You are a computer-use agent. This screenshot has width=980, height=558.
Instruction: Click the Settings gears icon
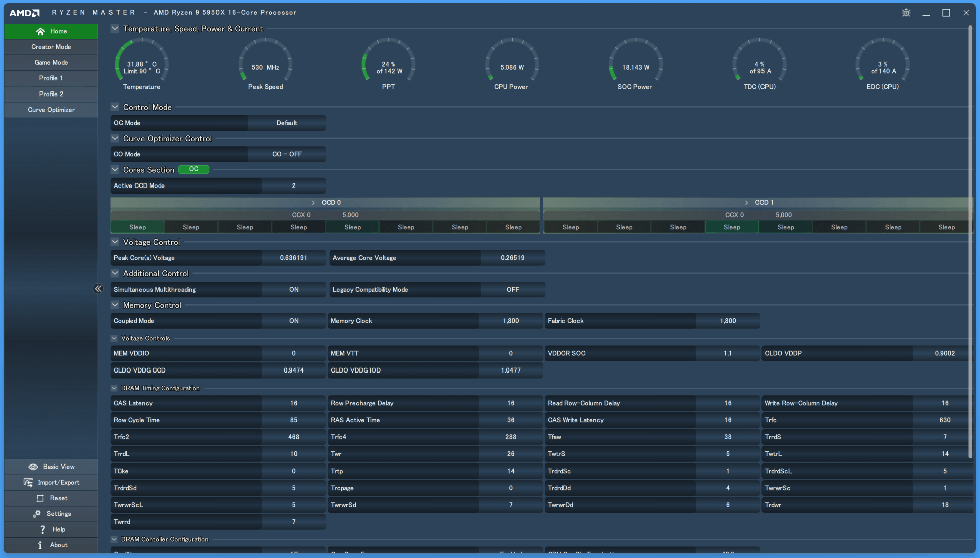click(x=36, y=514)
